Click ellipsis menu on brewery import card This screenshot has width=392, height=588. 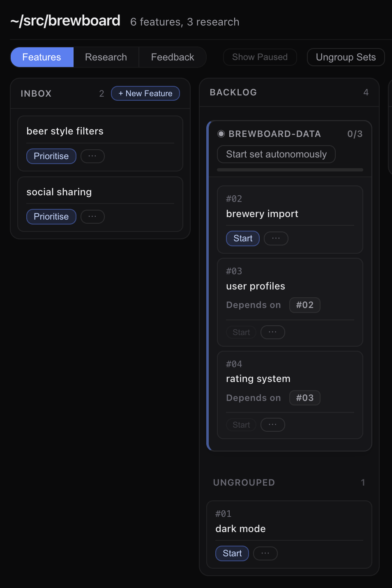coord(276,238)
